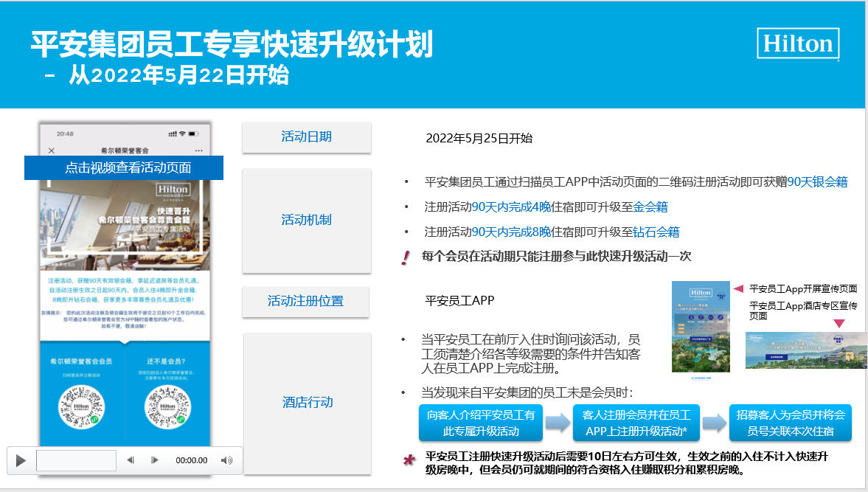Click the 2022年5月25日开始 text

pos(479,139)
